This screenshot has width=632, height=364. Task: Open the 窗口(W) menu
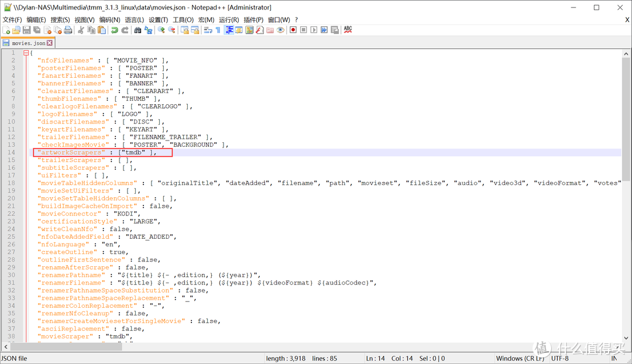(x=279, y=20)
